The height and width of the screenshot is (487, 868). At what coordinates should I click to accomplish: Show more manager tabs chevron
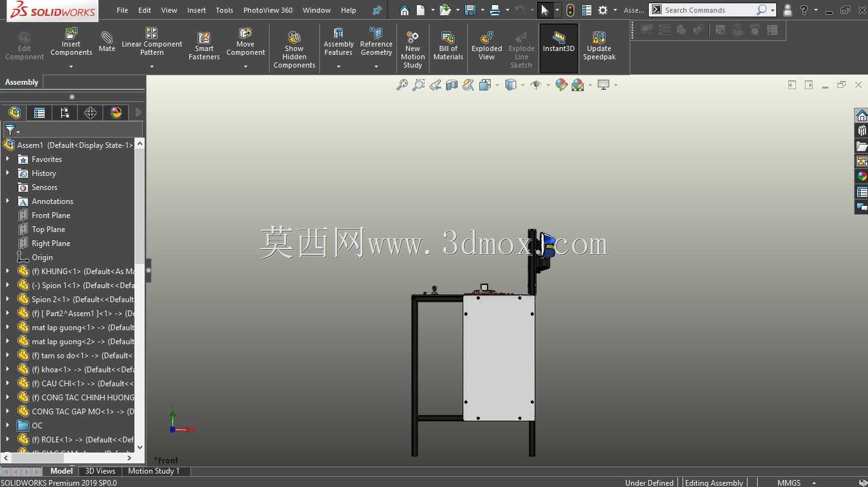(x=138, y=112)
